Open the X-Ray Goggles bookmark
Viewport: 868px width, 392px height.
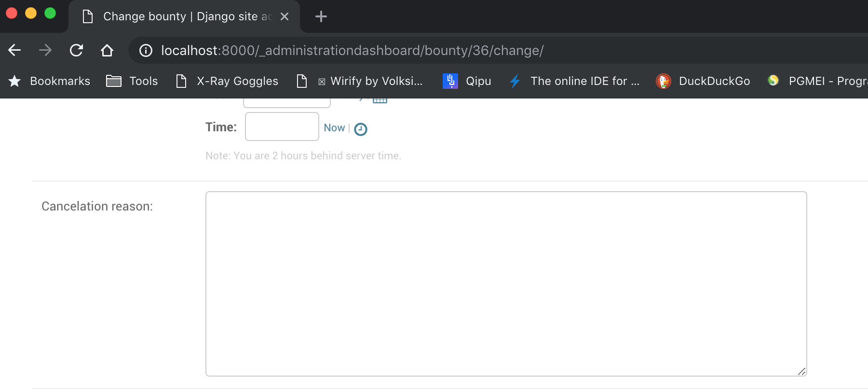(227, 81)
